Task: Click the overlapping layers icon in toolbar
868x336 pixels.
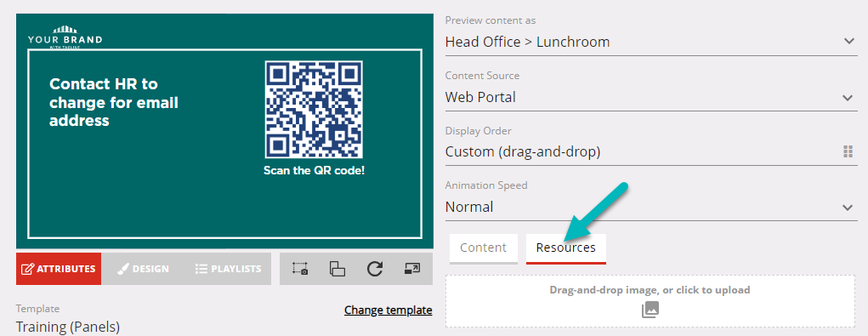Action: click(x=338, y=269)
